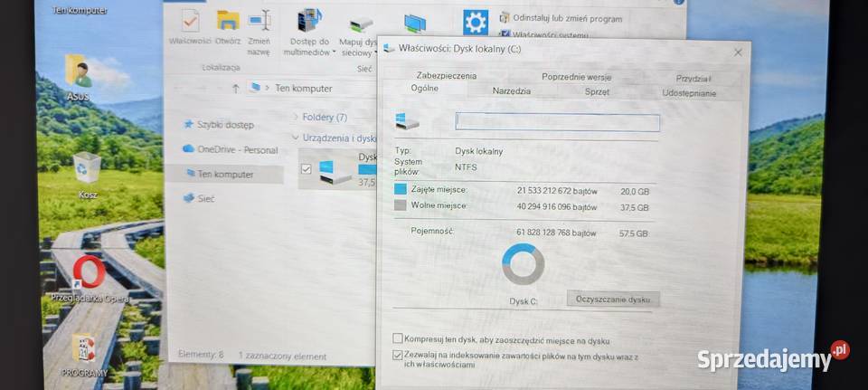Disable Zezwalaj na indeksowanie checkbox
868x390 pixels.
398,356
